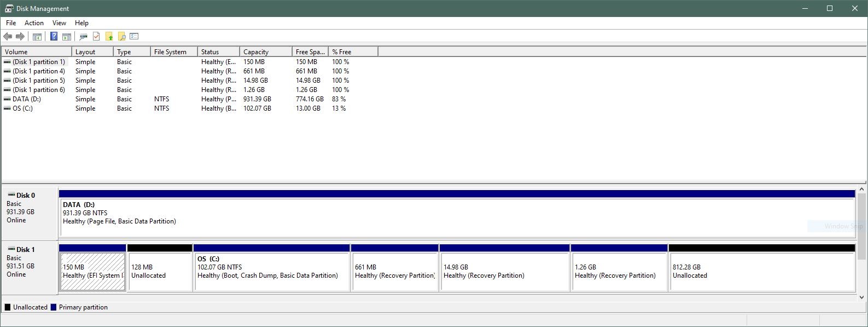868x327 pixels.
Task: Open the File menu
Action: coord(11,23)
